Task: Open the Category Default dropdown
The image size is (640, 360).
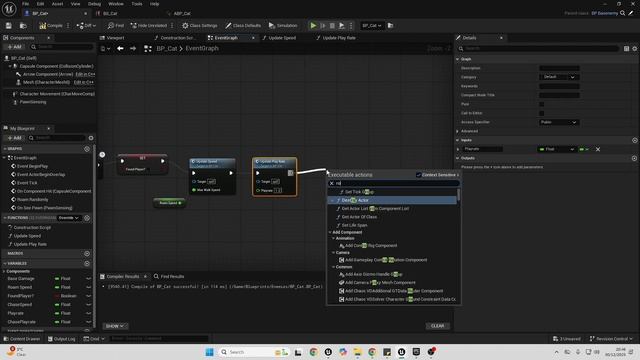Action: tap(559, 77)
